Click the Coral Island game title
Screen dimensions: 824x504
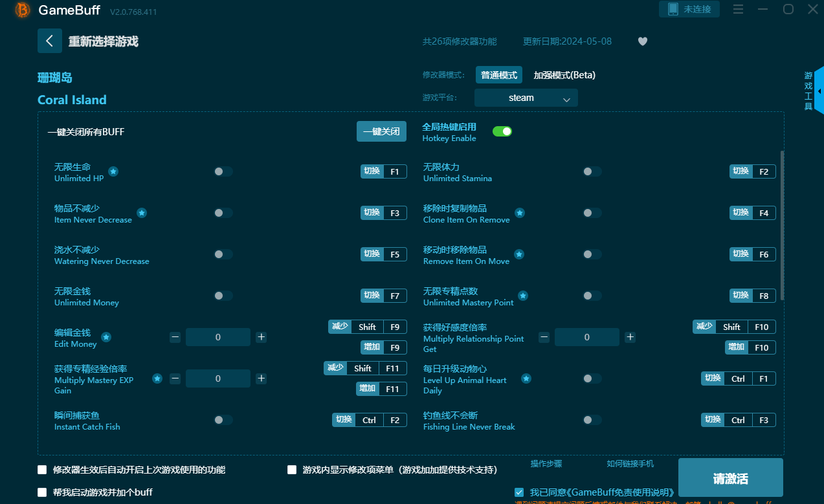pos(72,100)
